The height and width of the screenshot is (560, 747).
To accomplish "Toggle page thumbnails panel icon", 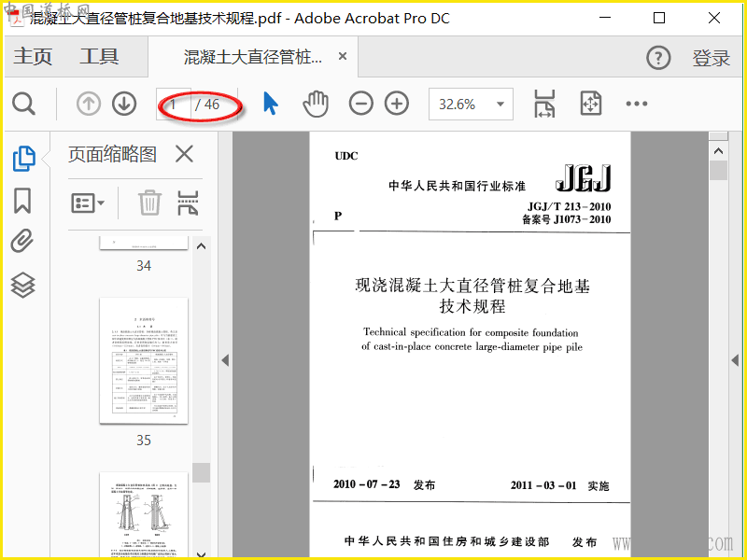I will tap(24, 159).
